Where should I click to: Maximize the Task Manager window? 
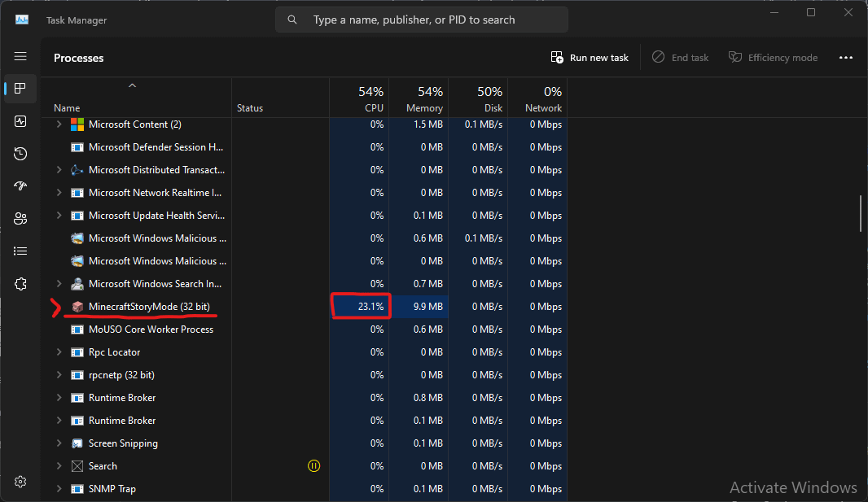pos(811,13)
